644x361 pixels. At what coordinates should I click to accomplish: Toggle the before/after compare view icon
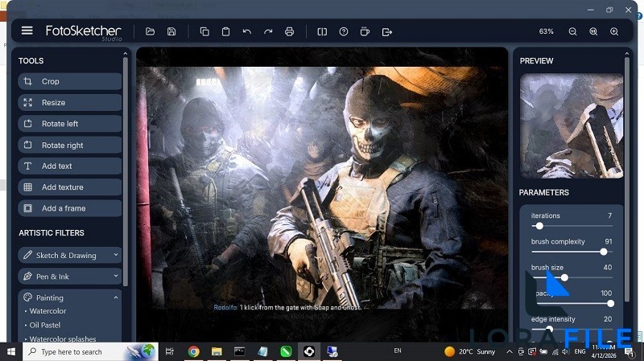tap(323, 31)
